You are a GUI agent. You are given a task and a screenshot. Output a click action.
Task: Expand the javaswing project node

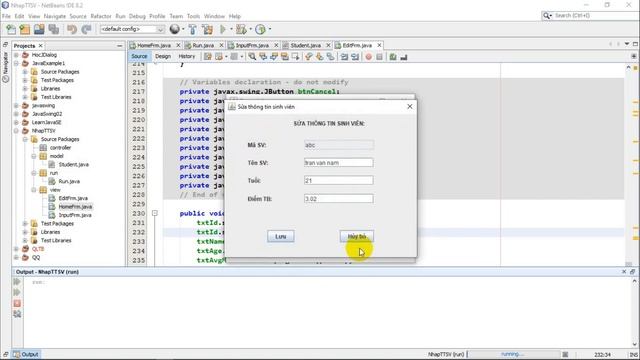(x=16, y=105)
